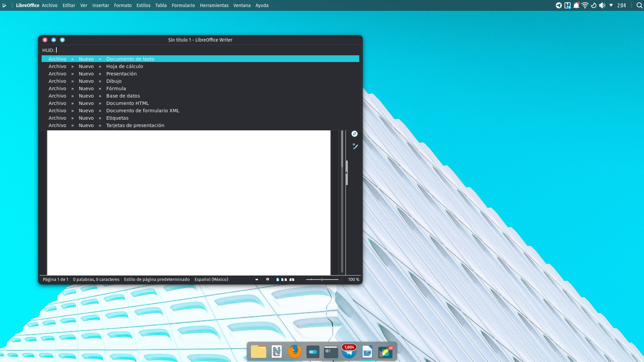Select HUD result Tarjetas de presentación
Image resolution: width=644 pixels, height=362 pixels.
(x=200, y=125)
